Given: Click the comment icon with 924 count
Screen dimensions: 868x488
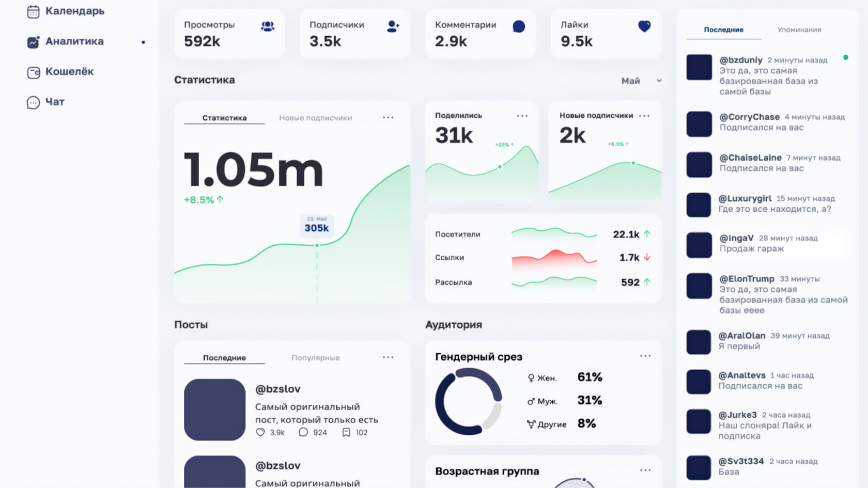Looking at the screenshot, I should [x=303, y=432].
